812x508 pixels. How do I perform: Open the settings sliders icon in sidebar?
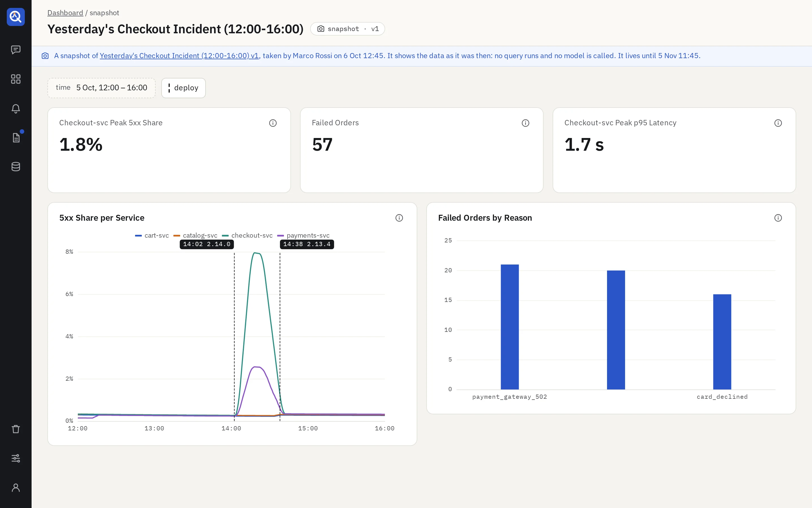click(16, 458)
